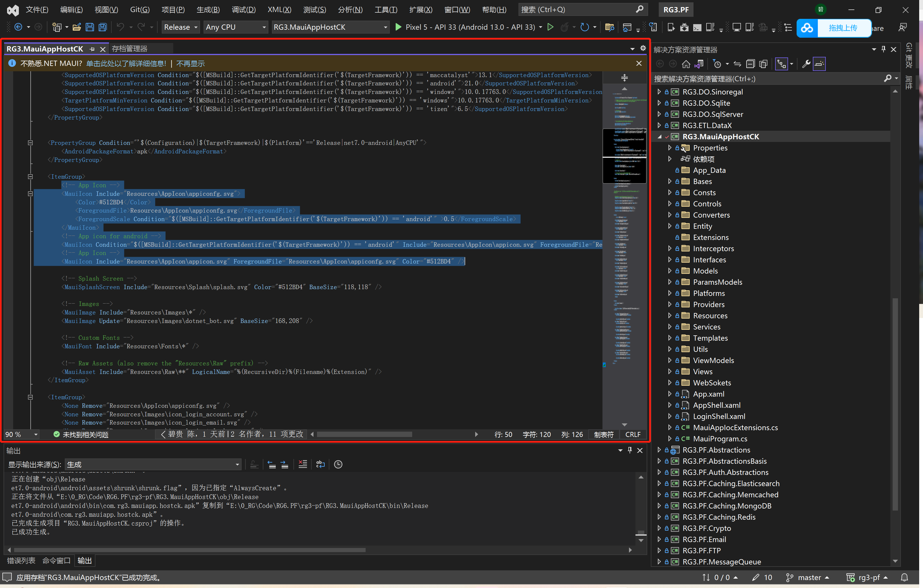The image size is (923, 588).
Task: Click the Solution Explorer vertical scrollbar thumb
Action: 895,404
